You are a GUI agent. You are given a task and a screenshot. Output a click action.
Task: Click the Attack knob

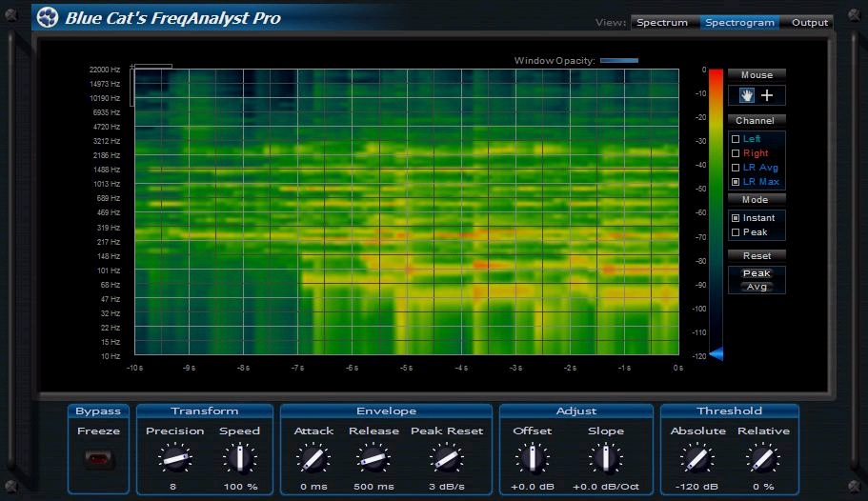[x=313, y=459]
